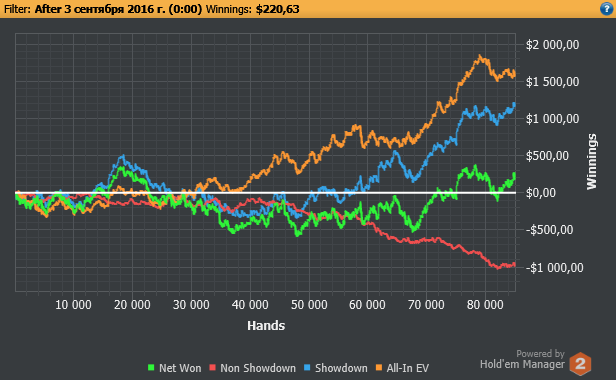The height and width of the screenshot is (380, 616).
Task: Click the Filter label in header bar
Action: coord(17,9)
